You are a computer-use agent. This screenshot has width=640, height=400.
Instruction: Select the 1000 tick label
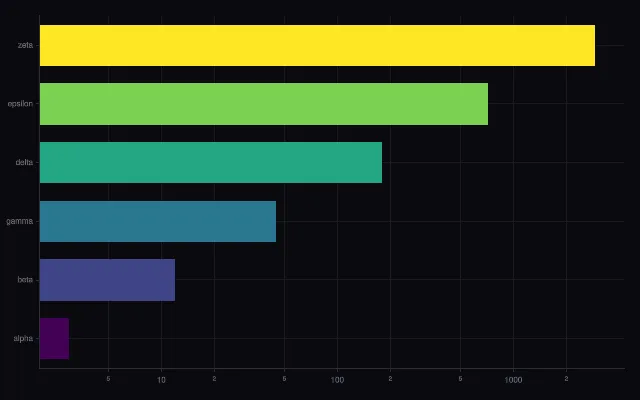pos(513,380)
